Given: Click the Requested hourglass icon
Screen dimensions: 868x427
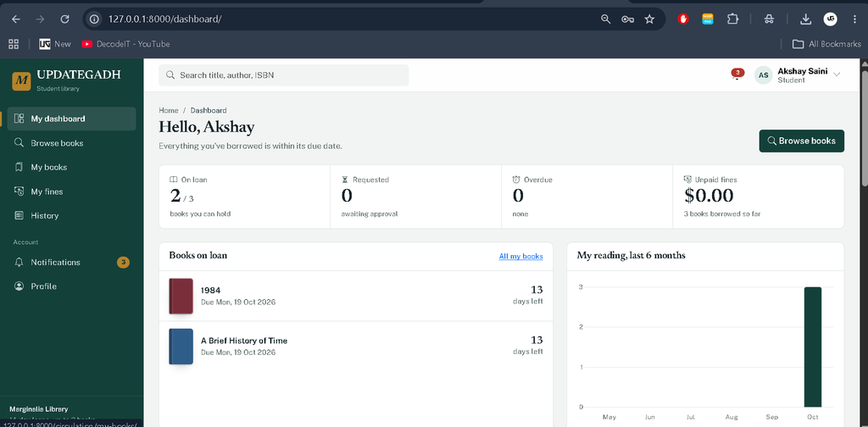Looking at the screenshot, I should (x=345, y=180).
